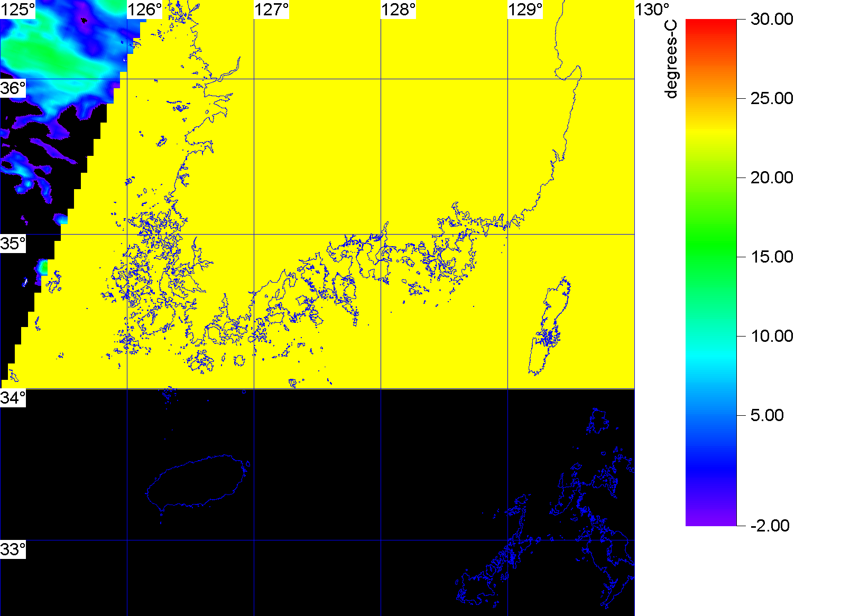Click the 30.00 colorbar tick value
The image size is (841, 616).
[772, 19]
